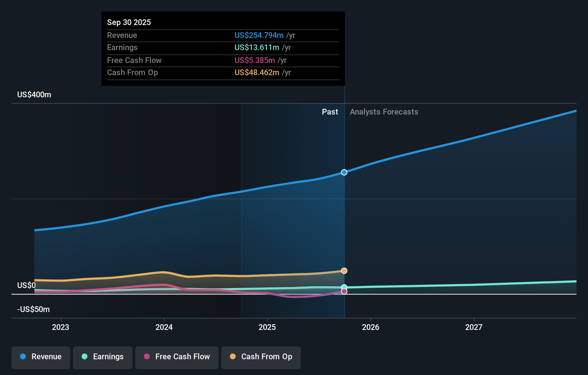Click the 2025 x-axis label

(267, 327)
